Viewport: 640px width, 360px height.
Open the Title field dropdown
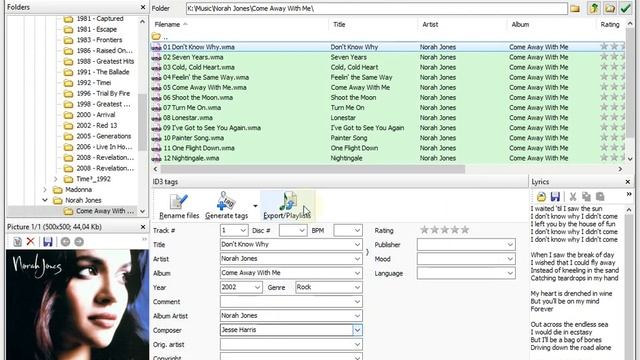[x=357, y=244]
